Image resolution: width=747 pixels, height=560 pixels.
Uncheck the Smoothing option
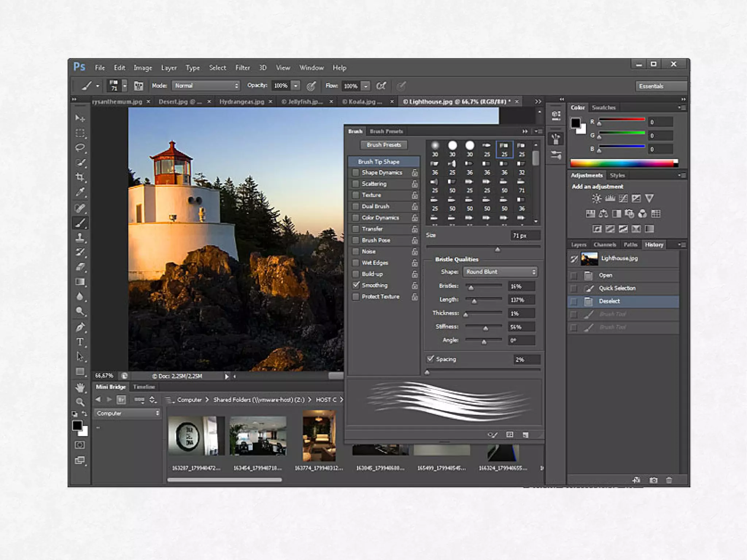356,285
